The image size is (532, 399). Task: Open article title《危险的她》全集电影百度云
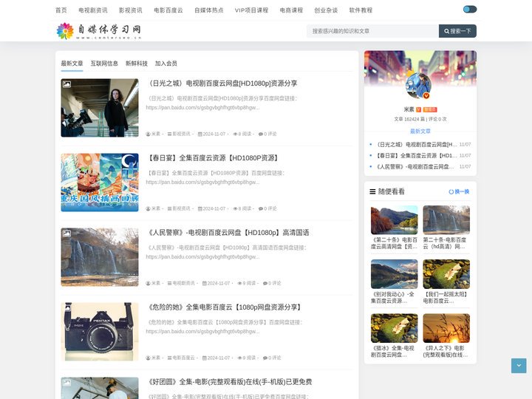pos(225,307)
